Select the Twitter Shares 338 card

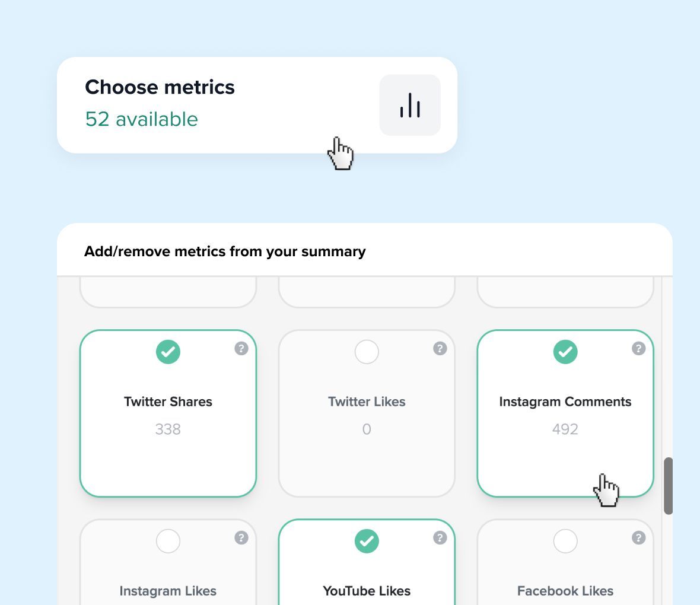pos(168,413)
